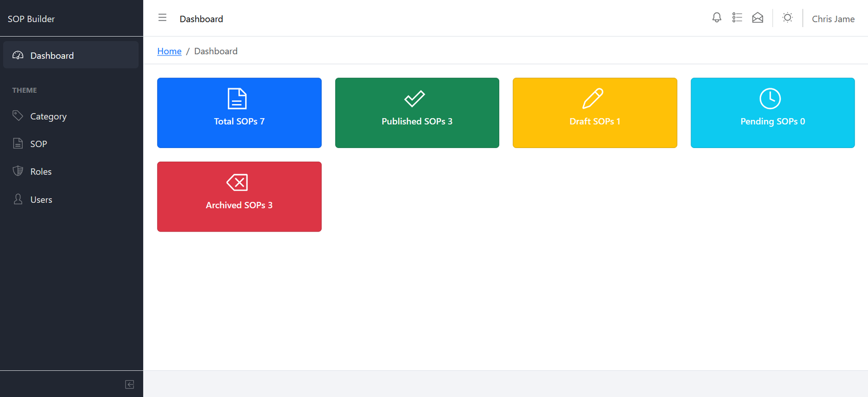The width and height of the screenshot is (868, 397).
Task: Click the clock icon on Pending SOPs
Action: click(770, 99)
